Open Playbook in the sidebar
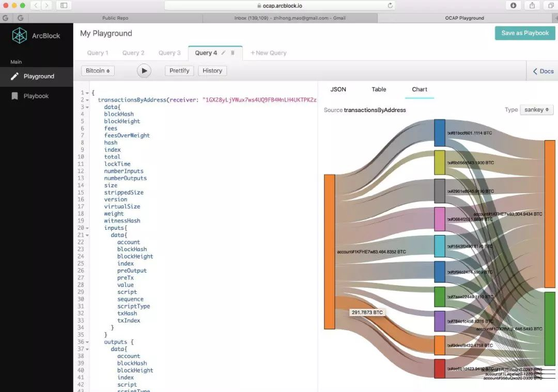This screenshot has height=392, width=558. coord(37,96)
